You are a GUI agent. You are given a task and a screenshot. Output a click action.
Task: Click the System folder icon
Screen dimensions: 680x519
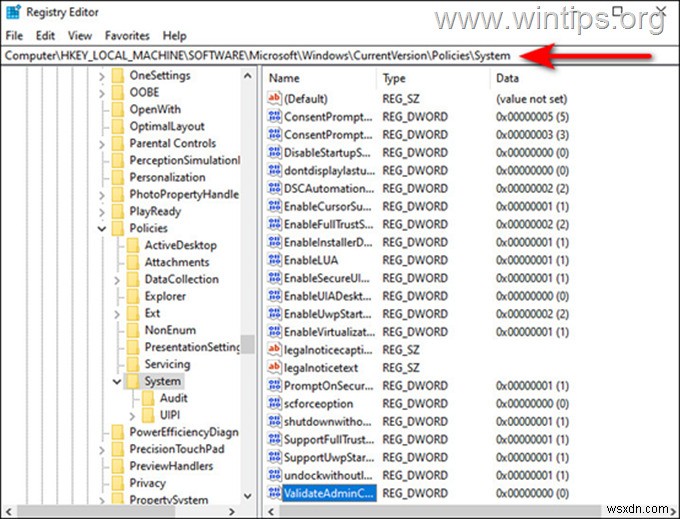pyautogui.click(x=133, y=381)
